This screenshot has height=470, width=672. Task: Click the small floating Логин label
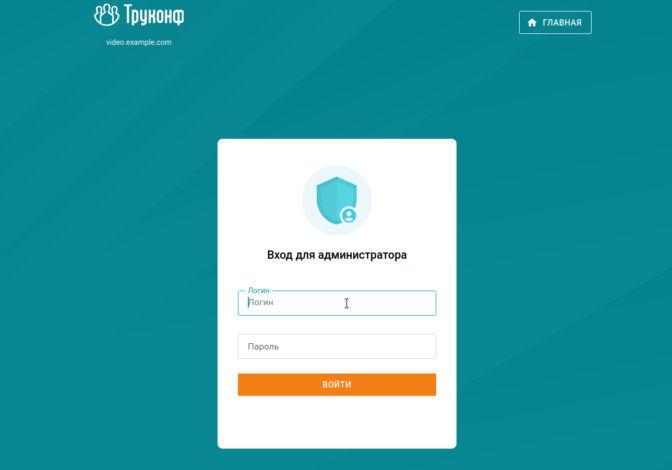[x=259, y=290]
